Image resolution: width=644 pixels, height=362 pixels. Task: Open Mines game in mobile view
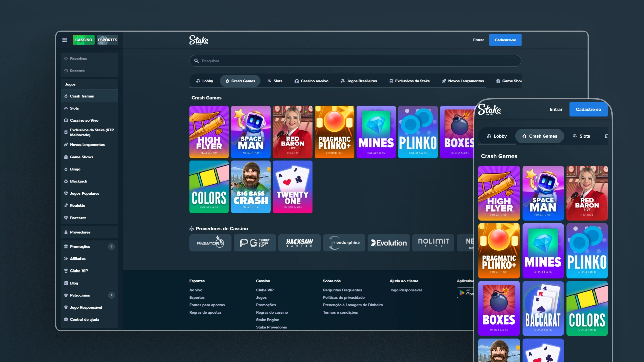coord(543,251)
